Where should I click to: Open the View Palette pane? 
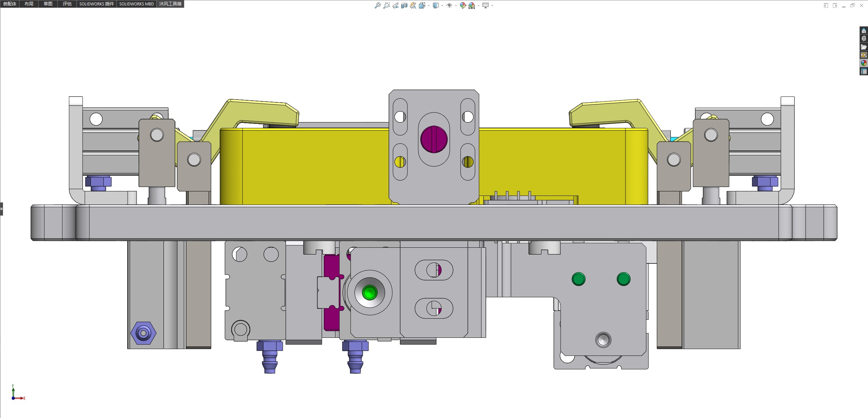[x=864, y=55]
